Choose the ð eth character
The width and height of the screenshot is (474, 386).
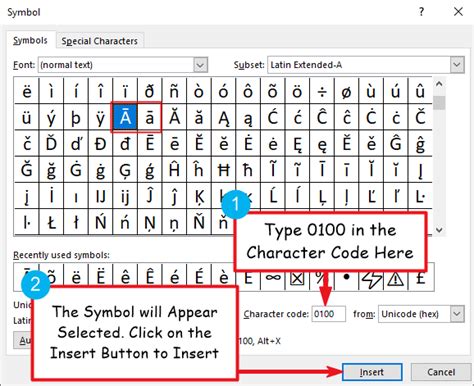(150, 91)
